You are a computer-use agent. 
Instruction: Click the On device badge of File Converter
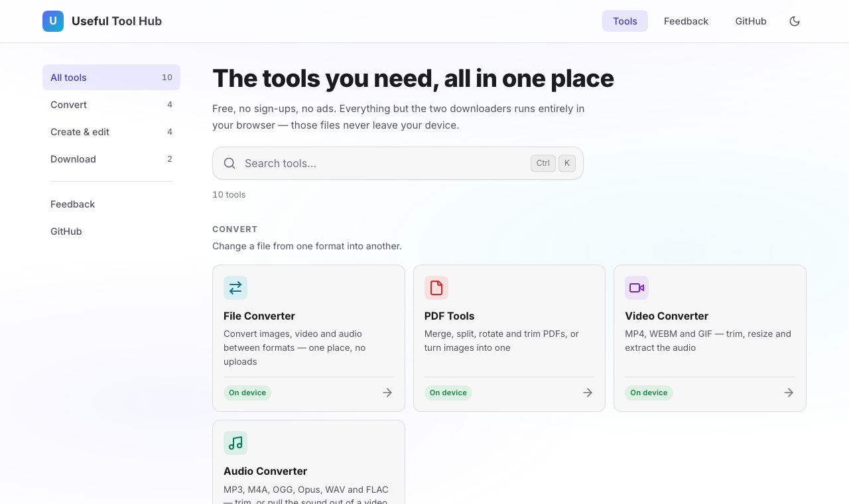247,393
